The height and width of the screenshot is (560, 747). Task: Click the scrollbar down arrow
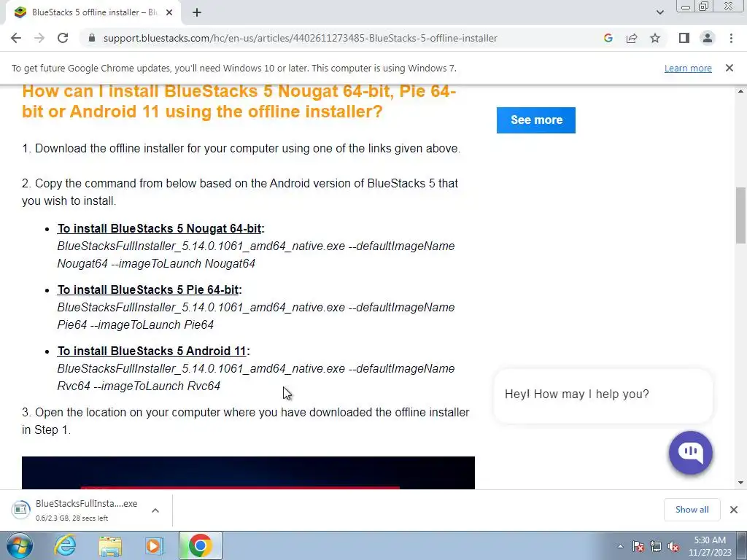tap(740, 483)
